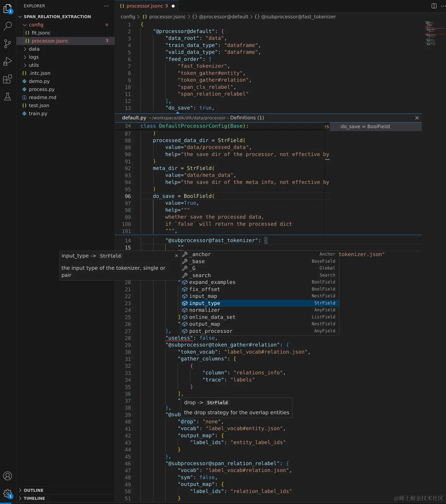
Task: Split the editor to the right
Action: point(434,6)
